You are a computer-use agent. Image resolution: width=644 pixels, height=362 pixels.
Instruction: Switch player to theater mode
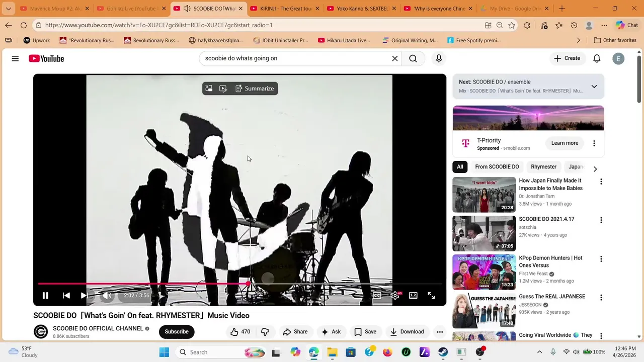(x=413, y=296)
